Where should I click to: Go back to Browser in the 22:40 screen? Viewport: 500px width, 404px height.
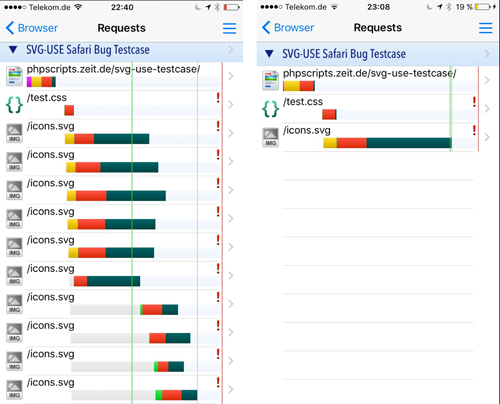32,28
